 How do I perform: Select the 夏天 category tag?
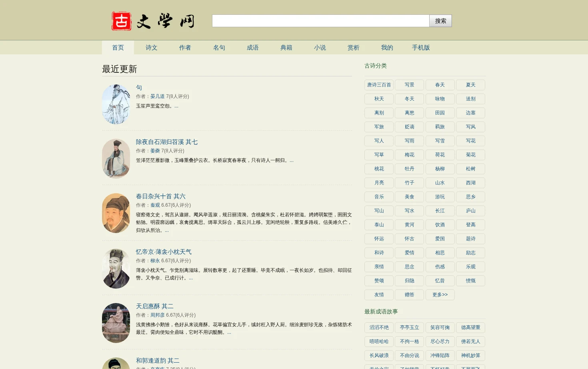click(x=470, y=85)
